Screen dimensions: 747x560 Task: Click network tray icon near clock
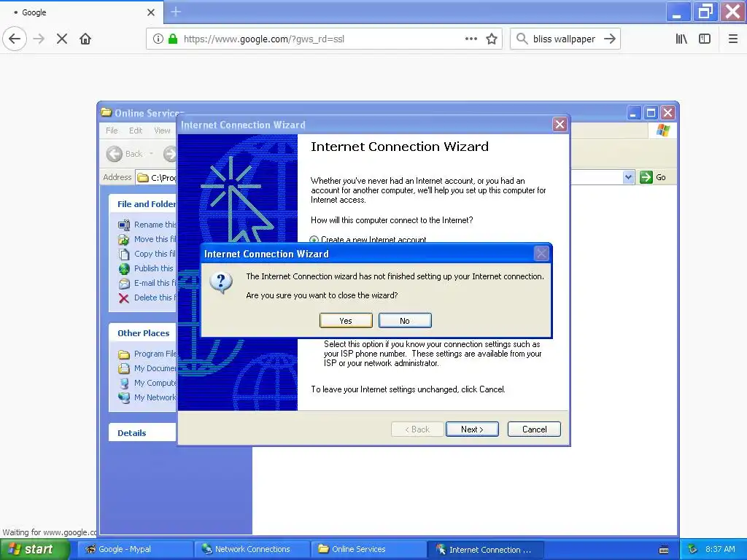(x=692, y=549)
